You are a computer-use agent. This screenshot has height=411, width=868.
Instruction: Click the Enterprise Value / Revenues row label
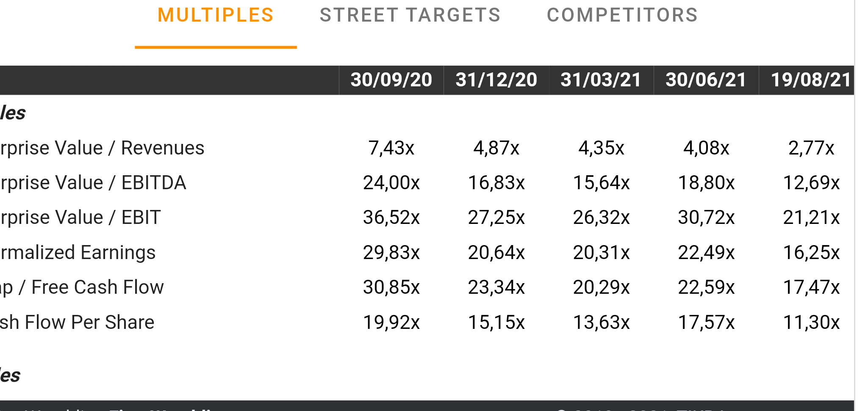tap(102, 148)
